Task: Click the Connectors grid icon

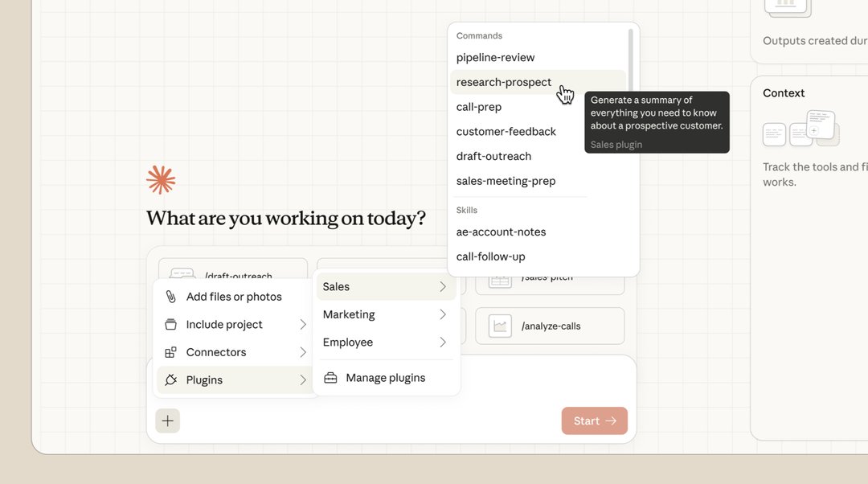Action: 171,352
